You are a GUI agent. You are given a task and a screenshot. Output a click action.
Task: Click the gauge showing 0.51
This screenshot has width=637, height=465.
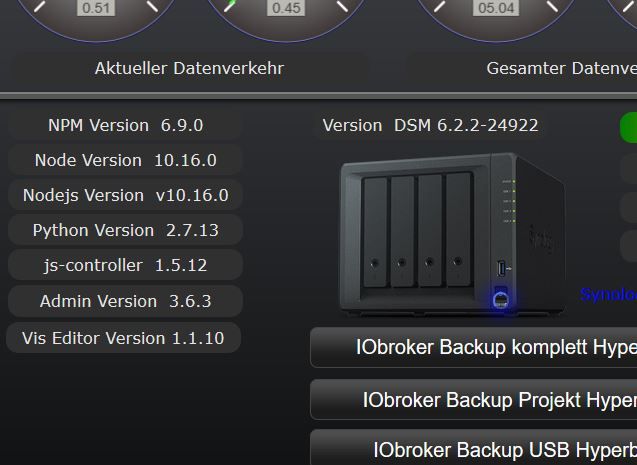(96, 10)
